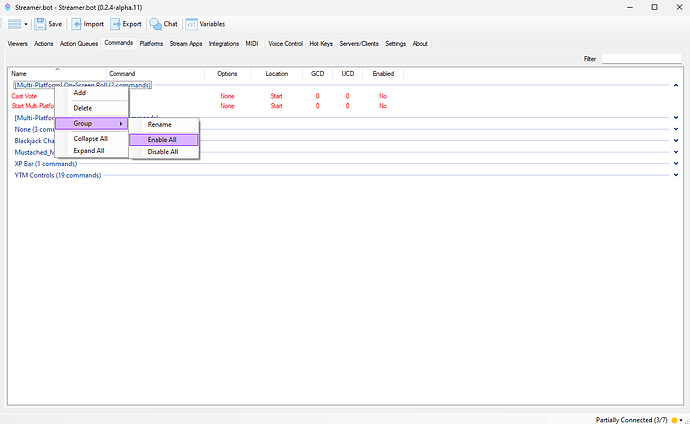This screenshot has width=690, height=424.
Task: Click the Save disk icon
Action: (x=40, y=23)
